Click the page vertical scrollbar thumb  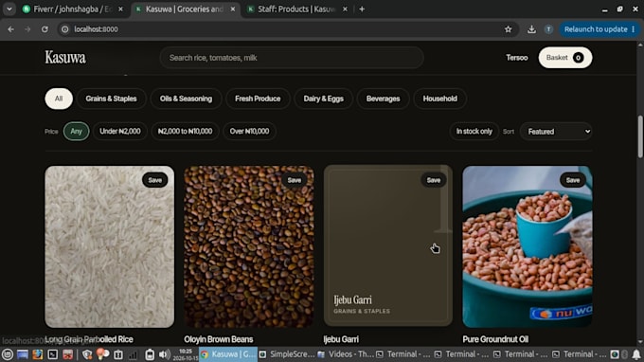coord(640,136)
